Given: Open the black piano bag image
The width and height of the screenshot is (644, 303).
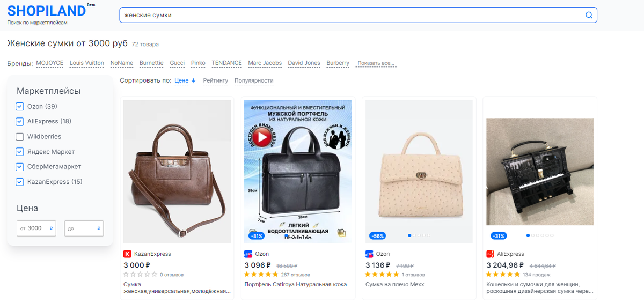Looking at the screenshot, I should pos(540,172).
